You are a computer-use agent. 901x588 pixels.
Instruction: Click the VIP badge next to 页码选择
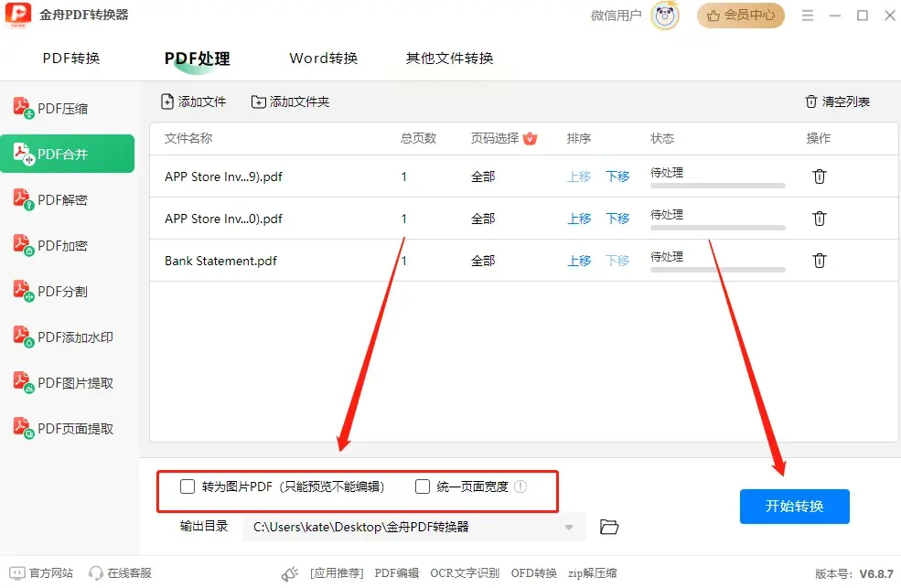pos(531,138)
